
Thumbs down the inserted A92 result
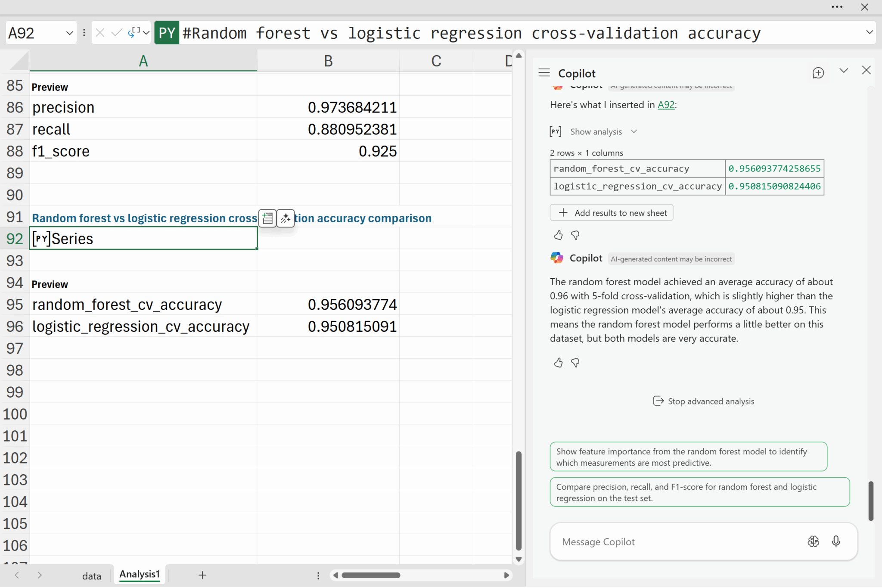[575, 235]
